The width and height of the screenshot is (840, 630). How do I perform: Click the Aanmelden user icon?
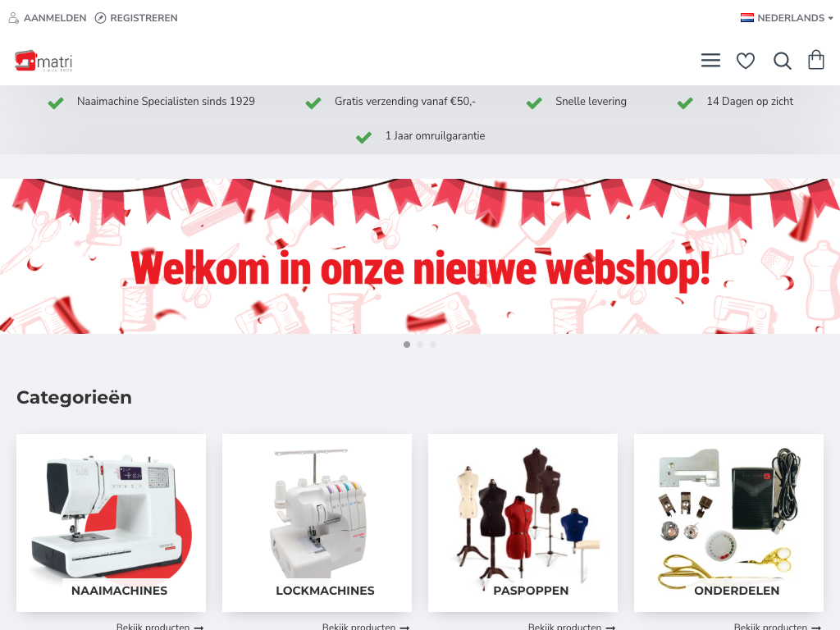(x=14, y=18)
